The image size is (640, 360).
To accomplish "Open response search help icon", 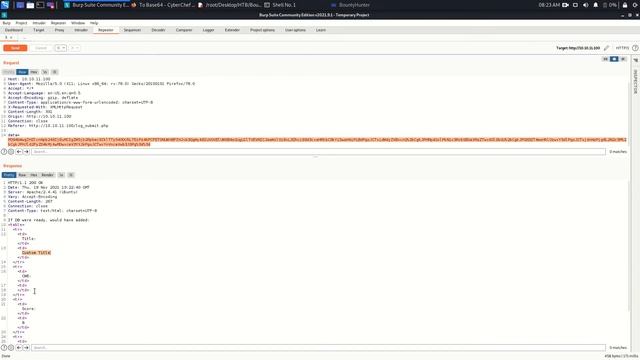I will (4, 348).
